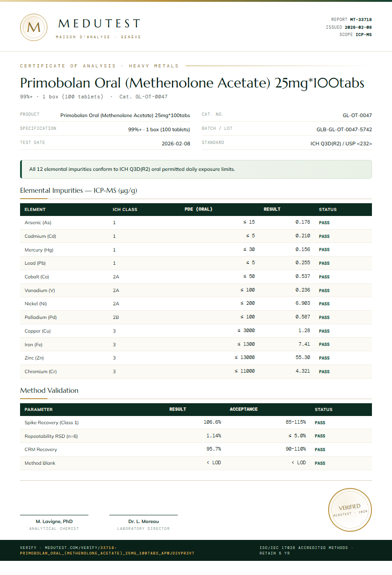Image resolution: width=392 pixels, height=575 pixels.
Task: Click Cadmium result value 0.210
Action: pos(303,236)
